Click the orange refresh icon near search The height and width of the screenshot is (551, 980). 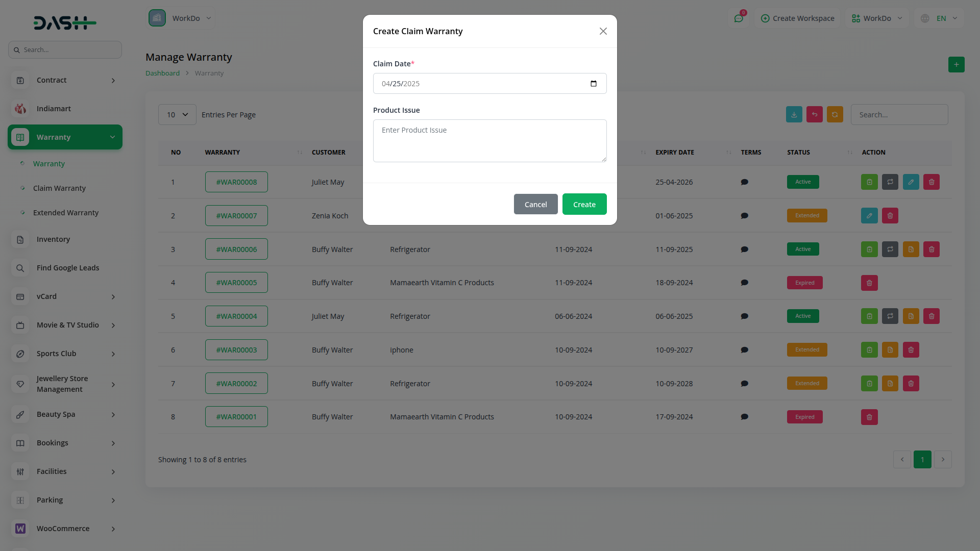tap(835, 115)
